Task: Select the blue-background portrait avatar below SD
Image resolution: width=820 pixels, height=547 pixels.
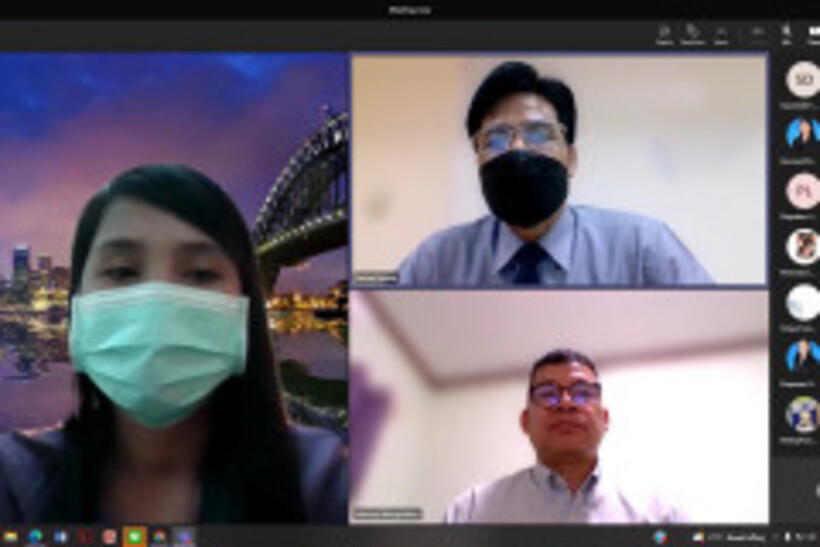Action: 803,134
